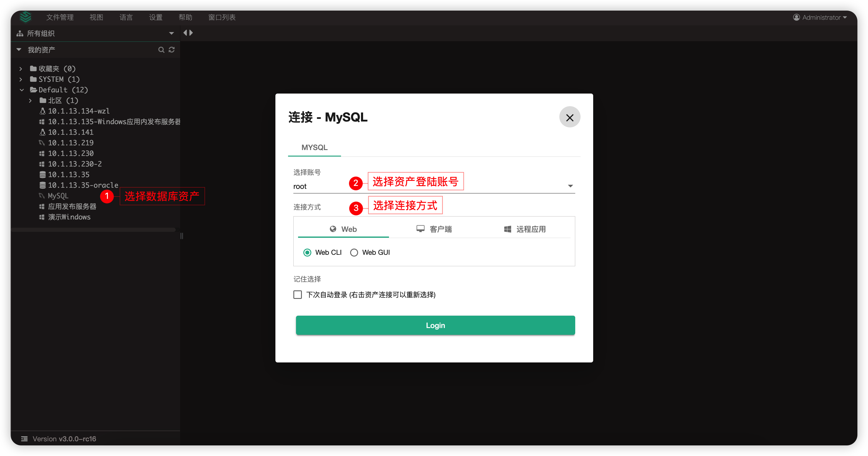Enable 下次自动登录 checkbox
The width and height of the screenshot is (868, 456).
(x=297, y=294)
